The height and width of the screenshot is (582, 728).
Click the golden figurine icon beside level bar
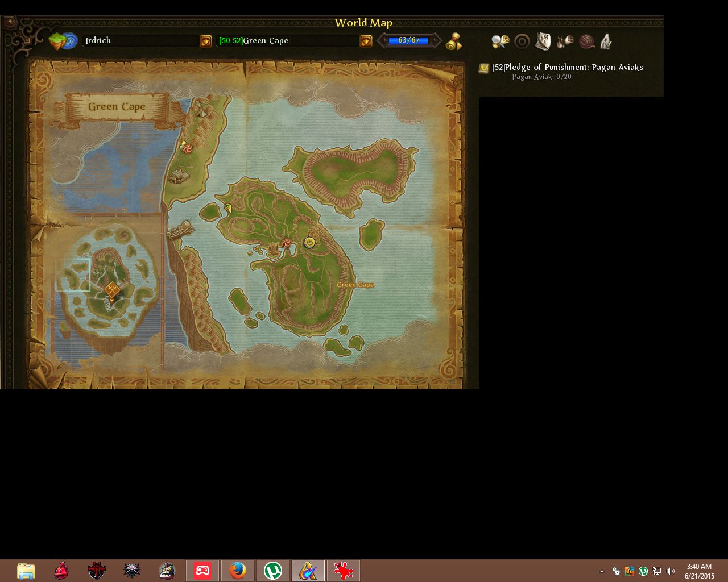point(454,41)
